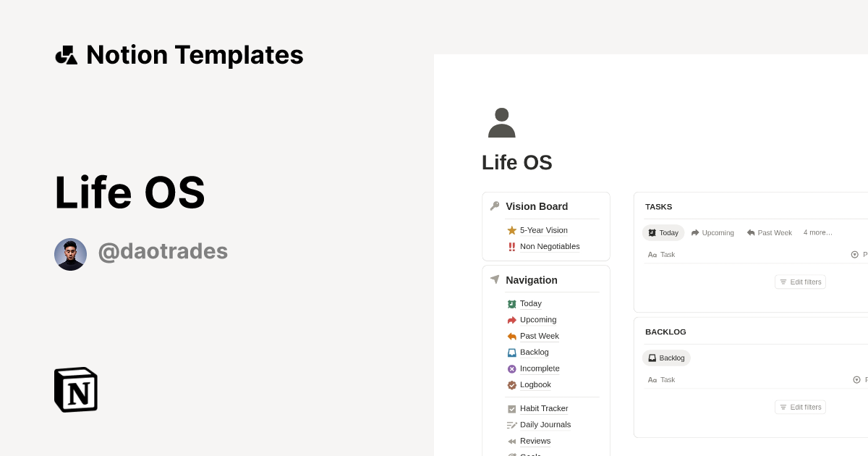Image resolution: width=868 pixels, height=456 pixels.
Task: Click the Habit Tracker checkbox icon
Action: tap(511, 408)
